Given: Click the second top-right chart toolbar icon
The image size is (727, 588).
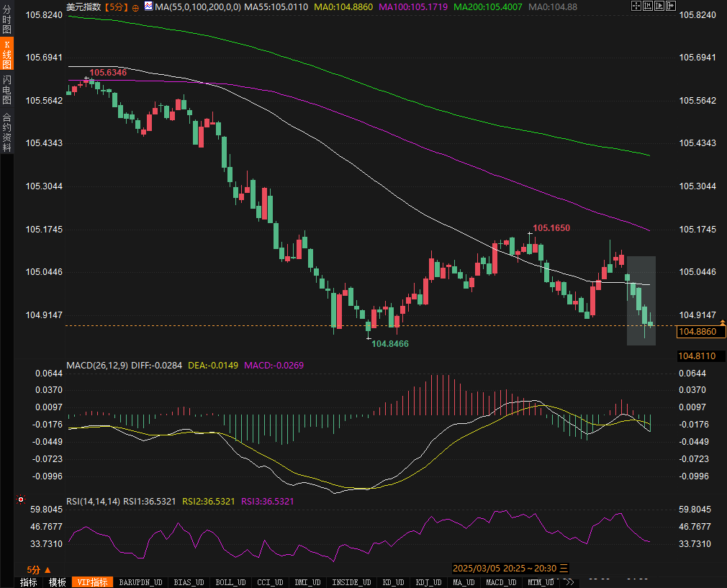Looking at the screenshot, I should 647,6.
